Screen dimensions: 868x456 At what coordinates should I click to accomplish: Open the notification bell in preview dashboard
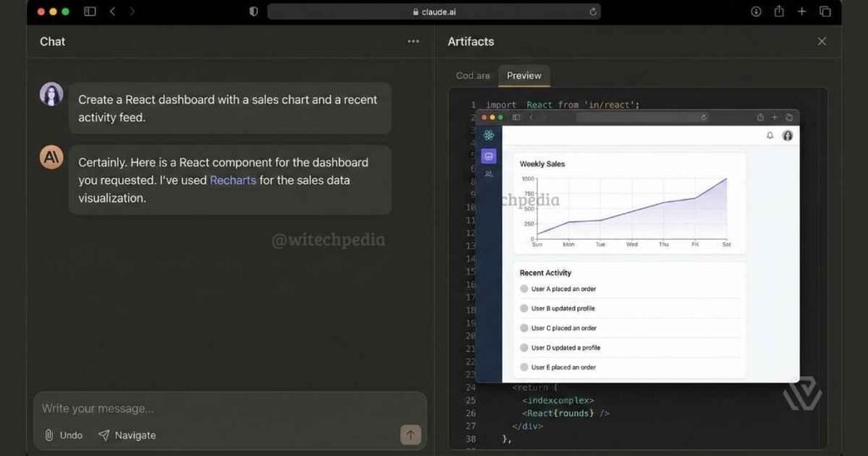point(770,136)
